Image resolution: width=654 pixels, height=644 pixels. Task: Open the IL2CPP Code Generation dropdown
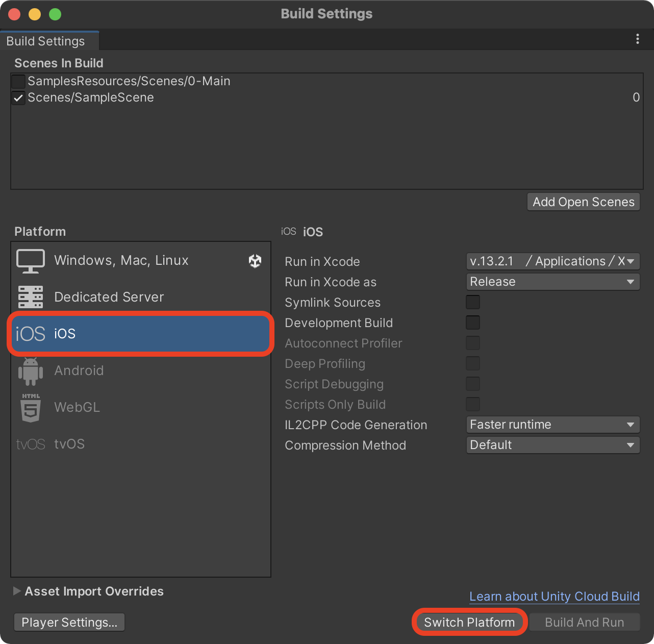pos(553,425)
